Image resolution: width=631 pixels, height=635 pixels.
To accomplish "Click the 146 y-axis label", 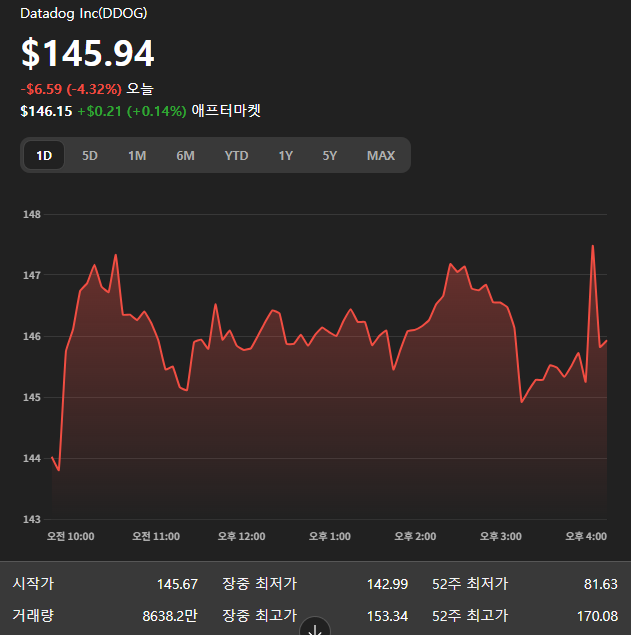I will point(32,336).
